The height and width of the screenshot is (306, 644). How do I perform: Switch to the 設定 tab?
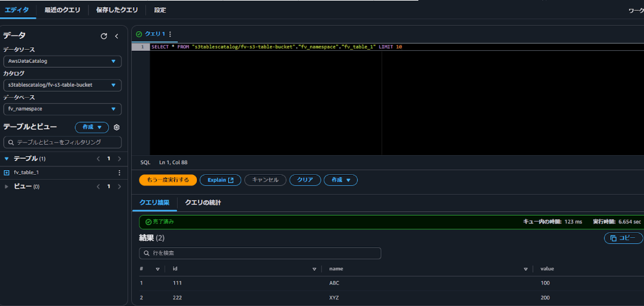160,10
